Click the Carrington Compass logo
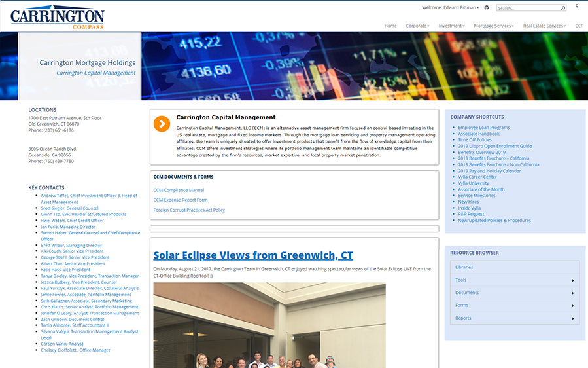 [x=58, y=17]
